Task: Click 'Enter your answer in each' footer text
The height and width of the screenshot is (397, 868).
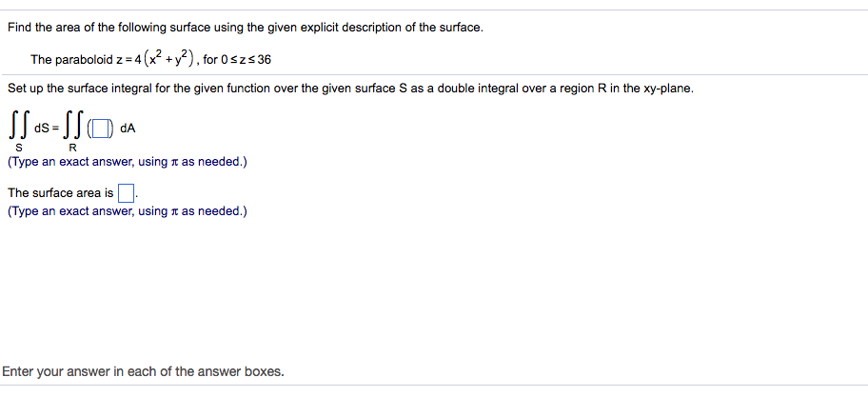Action: click(x=143, y=371)
